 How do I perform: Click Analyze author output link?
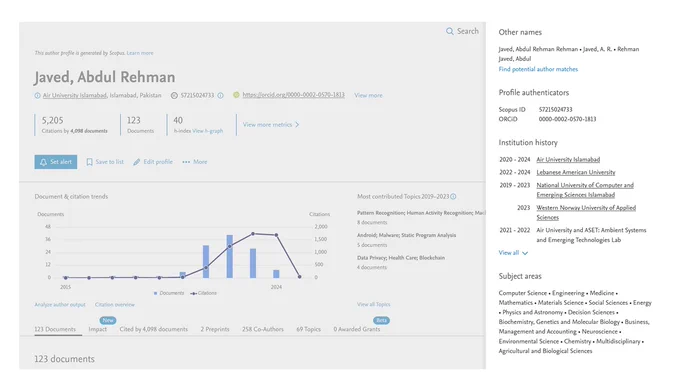point(60,304)
